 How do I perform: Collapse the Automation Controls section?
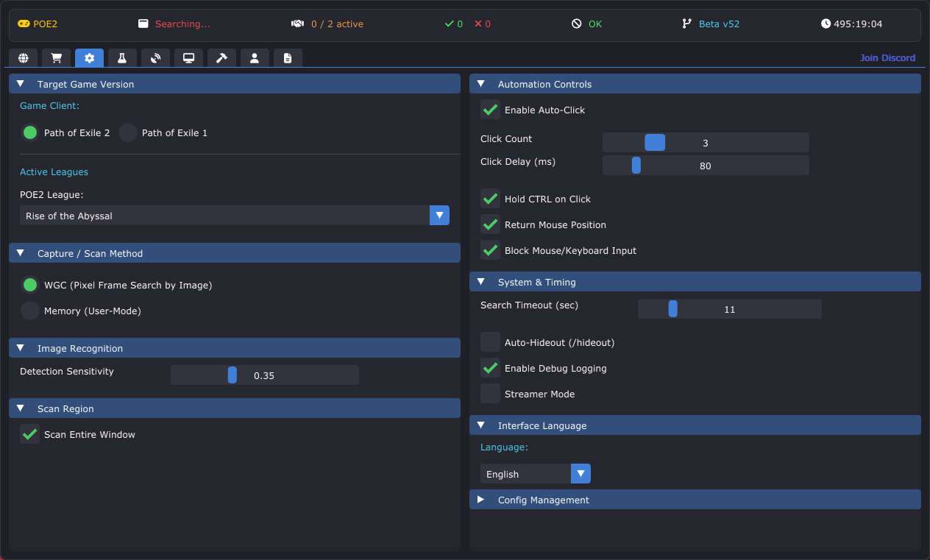[x=481, y=84]
